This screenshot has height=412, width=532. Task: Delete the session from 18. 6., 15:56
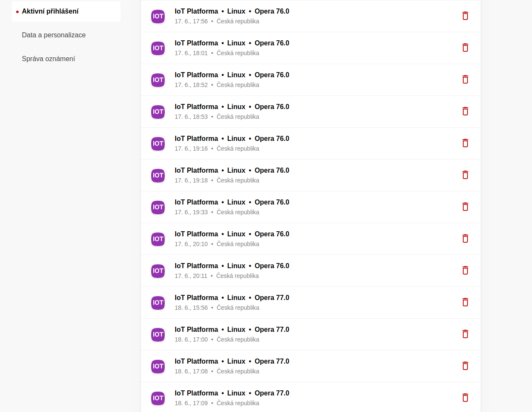[465, 302]
